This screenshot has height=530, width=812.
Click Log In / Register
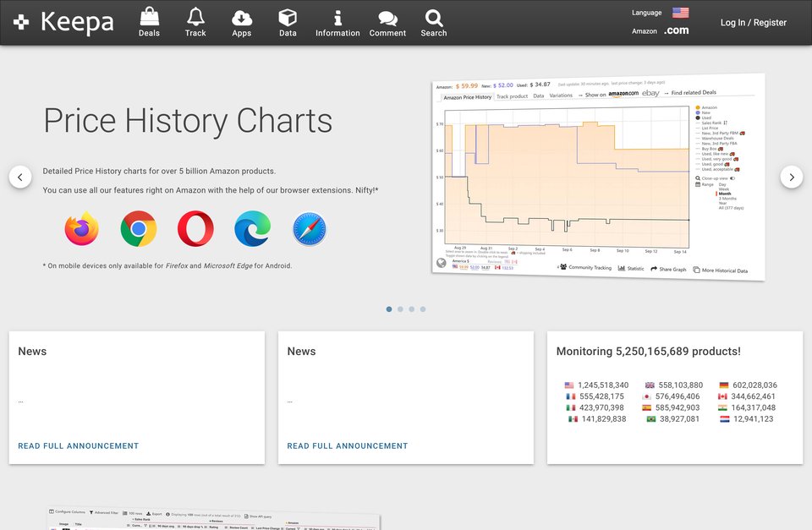pyautogui.click(x=753, y=22)
